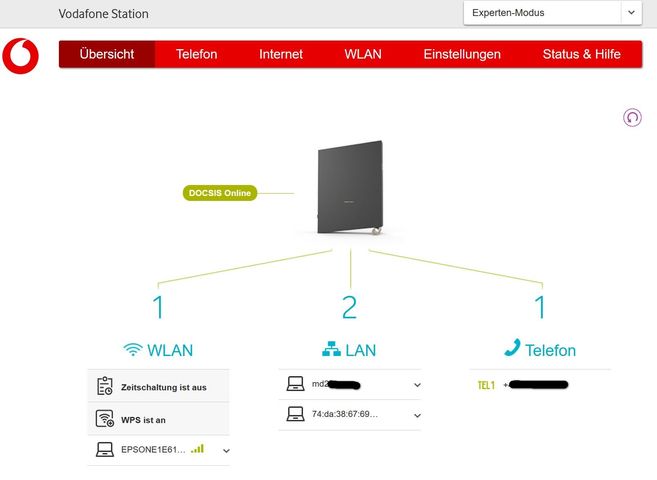Click the WPS wifi icon
Image resolution: width=657 pixels, height=480 pixels.
point(105,418)
